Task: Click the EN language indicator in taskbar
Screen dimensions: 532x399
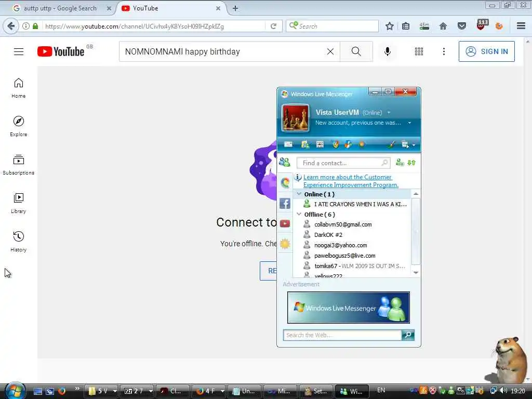Action: point(381,390)
